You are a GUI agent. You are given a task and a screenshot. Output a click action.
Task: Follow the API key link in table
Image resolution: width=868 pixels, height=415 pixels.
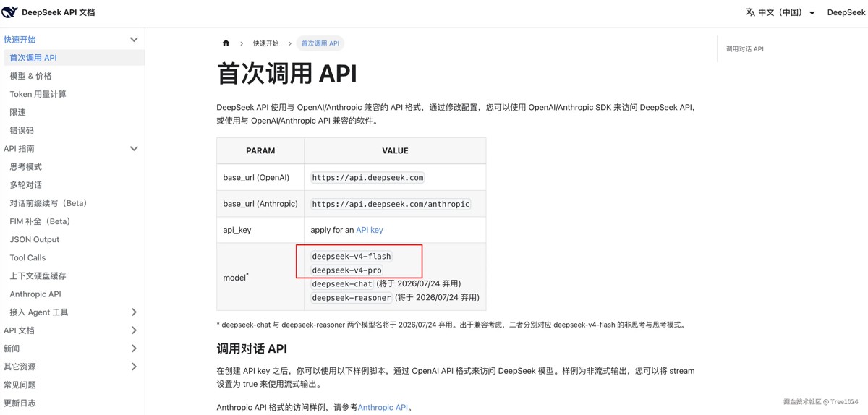[370, 230]
